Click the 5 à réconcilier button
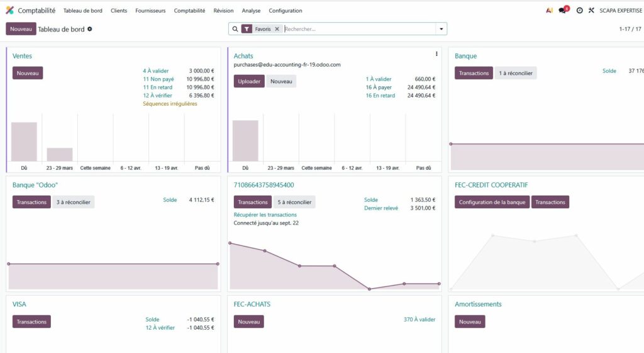The height and width of the screenshot is (353, 644). coord(294,202)
